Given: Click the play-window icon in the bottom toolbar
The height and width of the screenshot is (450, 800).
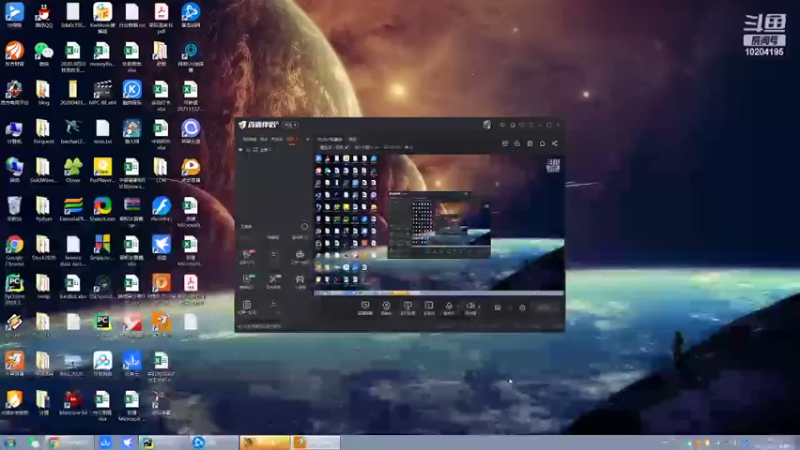Looking at the screenshot, I should tap(429, 306).
